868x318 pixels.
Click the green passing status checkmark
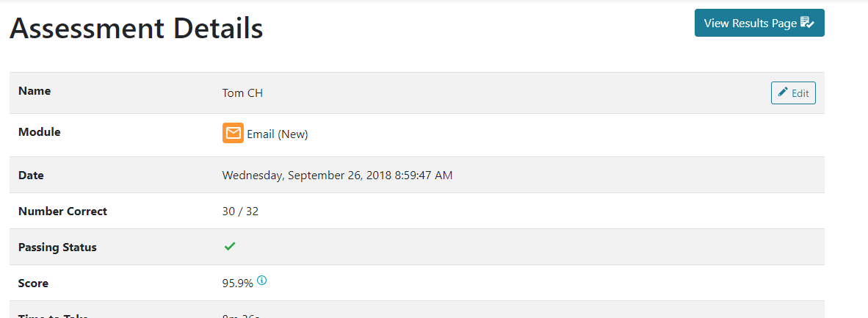click(230, 247)
